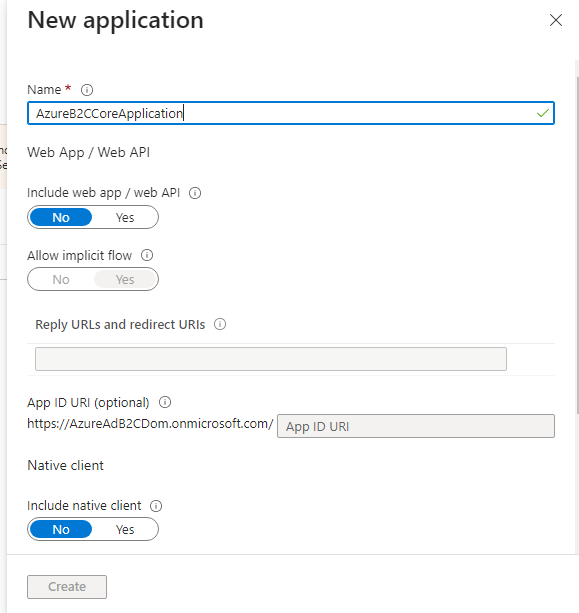
Task: Select No for Allow implicit flow
Action: click(61, 280)
